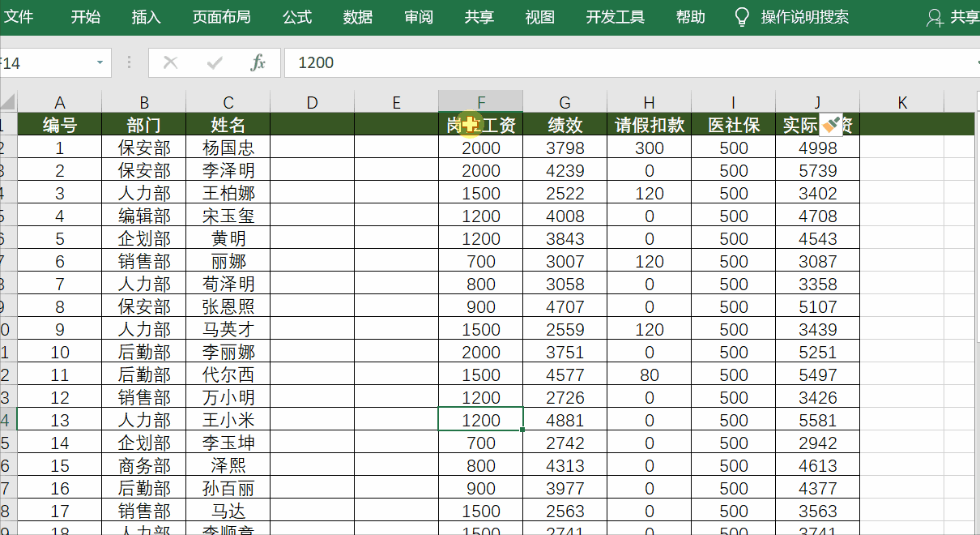Select the 商务部 department cell
Screen dimensions: 980x535
tap(144, 465)
